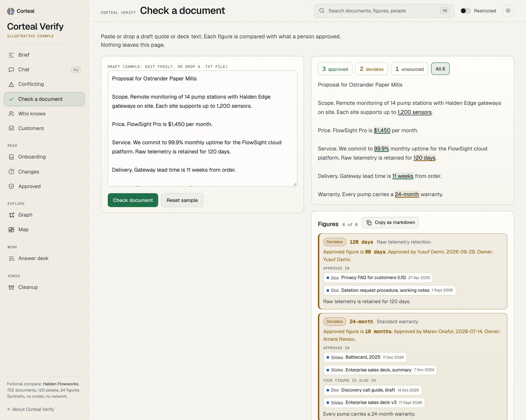
Task: Open Chat from the sidebar icon
Action: [11, 70]
